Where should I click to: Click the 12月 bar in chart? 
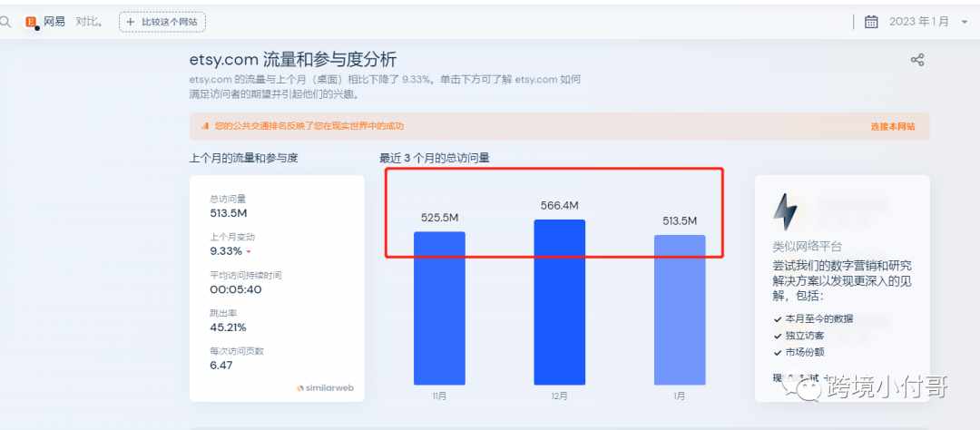click(559, 302)
